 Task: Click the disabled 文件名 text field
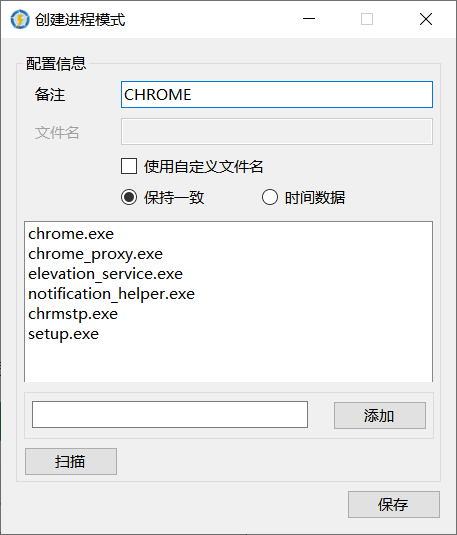click(x=277, y=132)
